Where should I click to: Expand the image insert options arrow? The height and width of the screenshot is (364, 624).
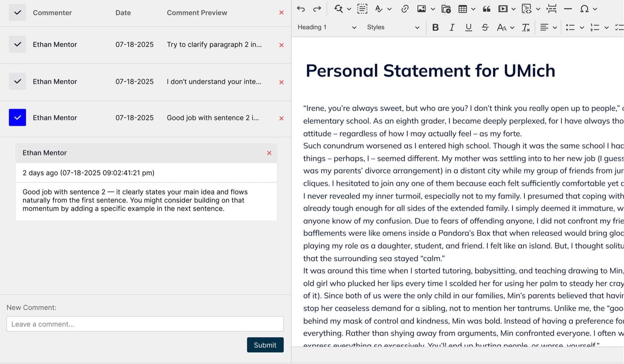click(433, 9)
